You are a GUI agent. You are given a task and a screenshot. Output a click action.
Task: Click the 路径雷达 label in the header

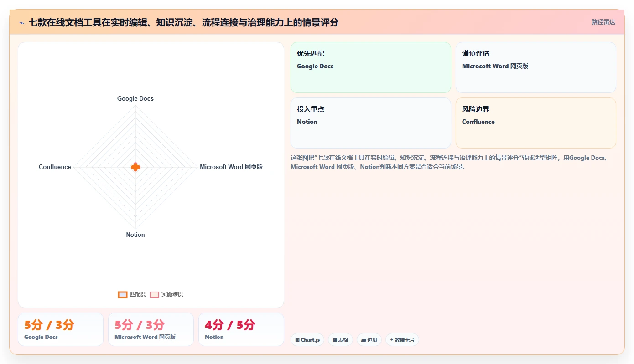603,22
